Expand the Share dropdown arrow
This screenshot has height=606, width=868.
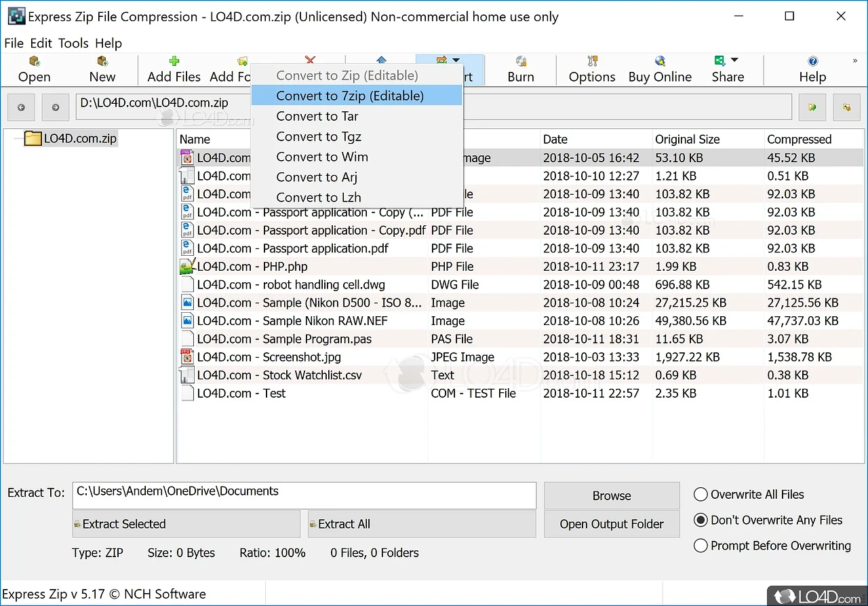click(734, 60)
